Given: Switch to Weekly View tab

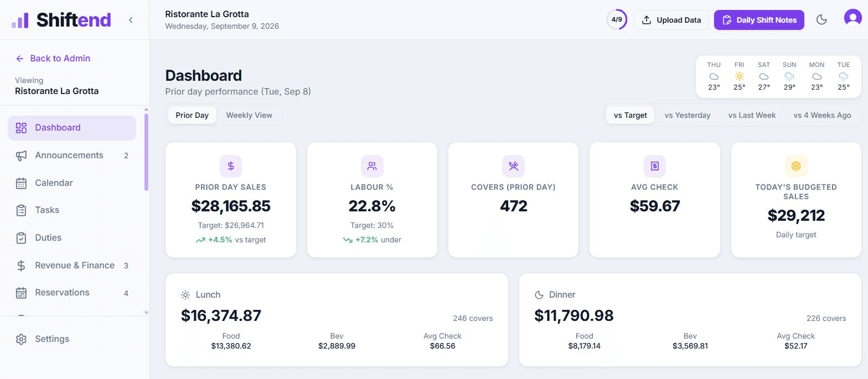Looking at the screenshot, I should [249, 115].
